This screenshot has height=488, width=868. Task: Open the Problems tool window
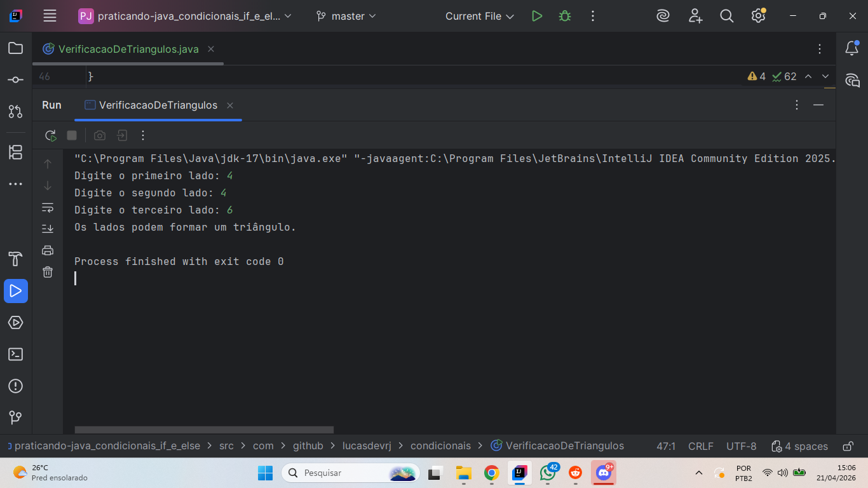tap(16, 386)
